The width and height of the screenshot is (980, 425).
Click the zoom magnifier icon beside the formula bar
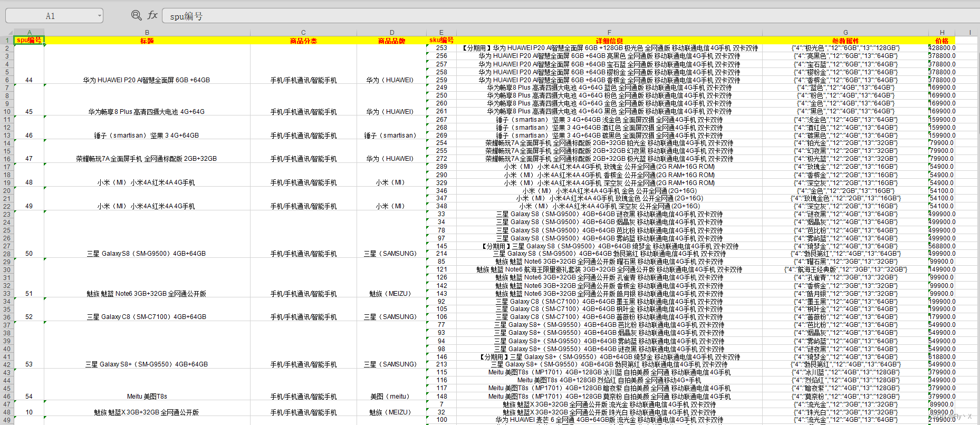coord(136,16)
